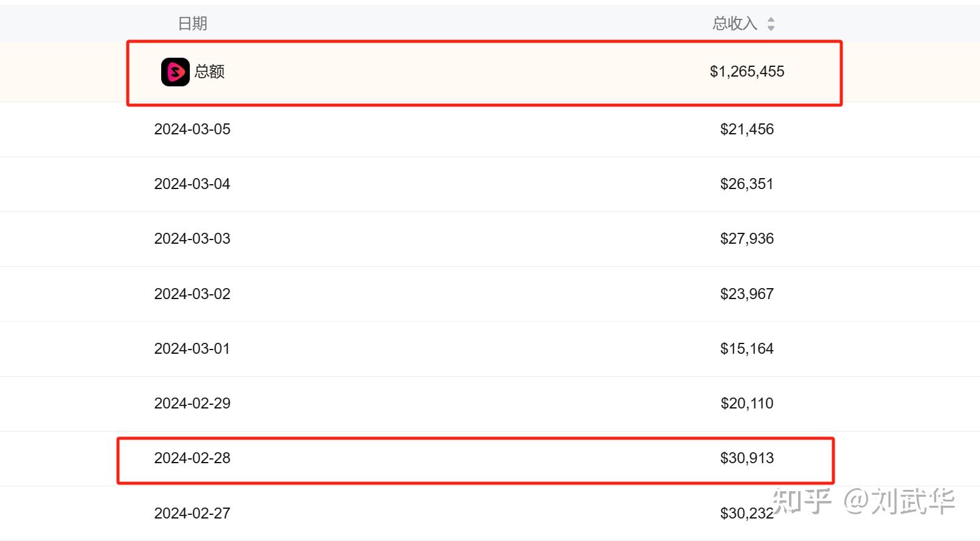
Task: Click the $20,110 revenue cell
Action: 746,403
